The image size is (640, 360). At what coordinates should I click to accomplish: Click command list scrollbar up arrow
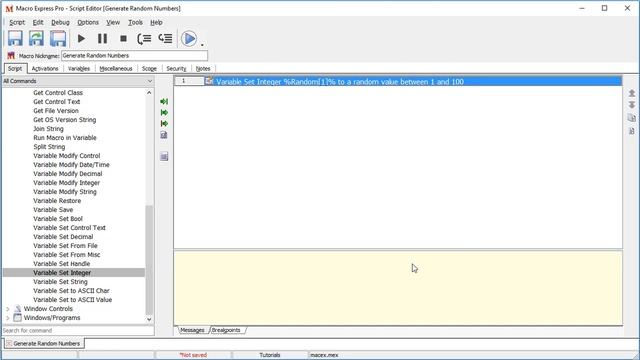point(149,93)
